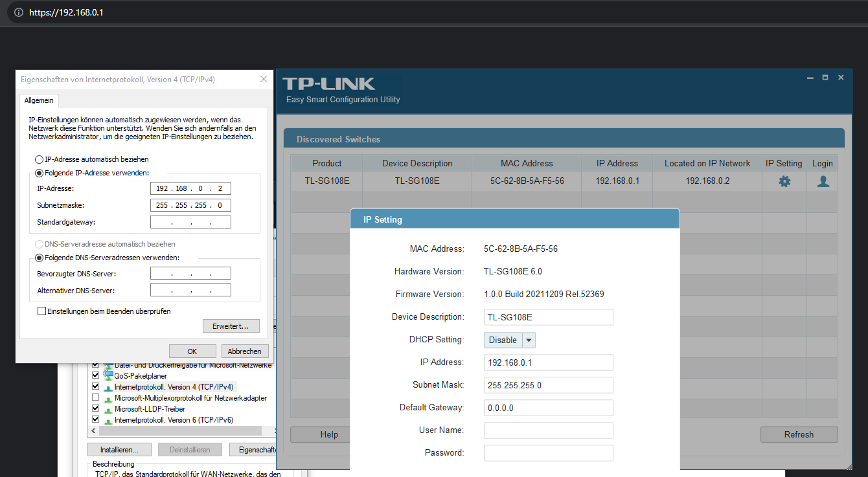
Task: Select Internetprotokoll, Version 4 (TCP/IPv4) list row
Action: (x=174, y=387)
